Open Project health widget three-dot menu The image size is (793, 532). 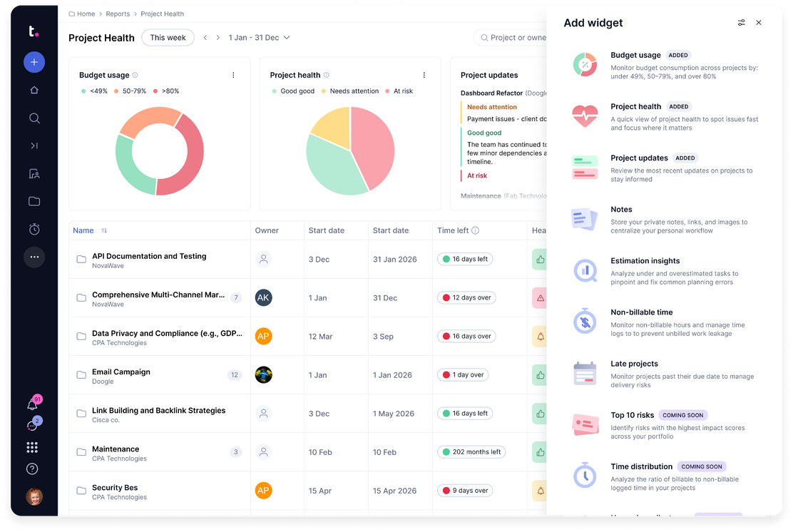point(424,75)
